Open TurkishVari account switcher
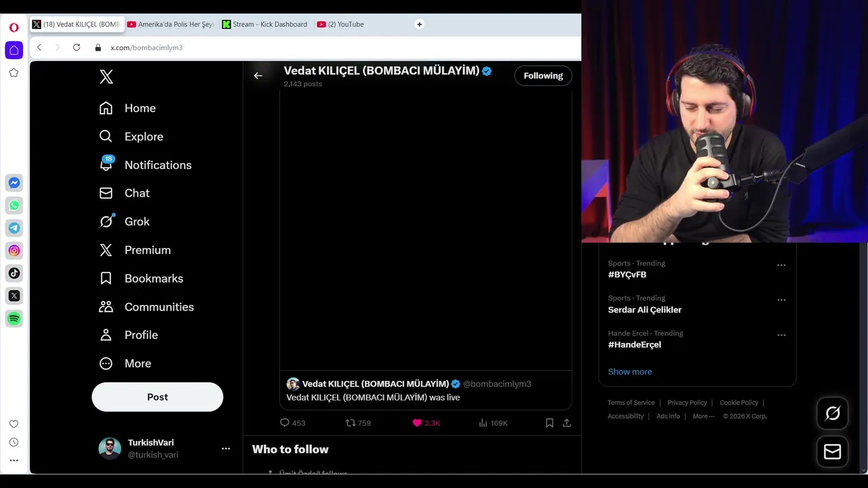 [165, 448]
